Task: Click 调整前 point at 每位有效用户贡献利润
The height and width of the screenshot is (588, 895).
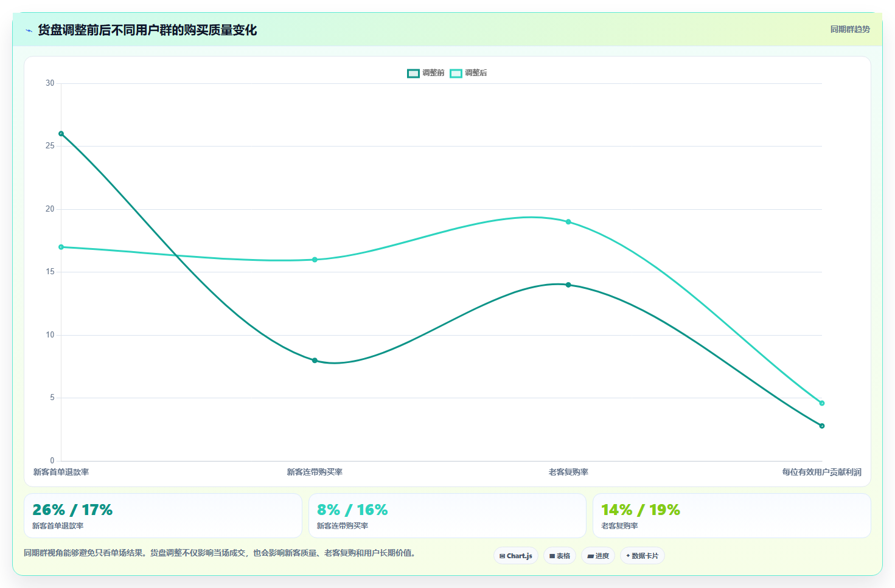Action: (x=822, y=426)
